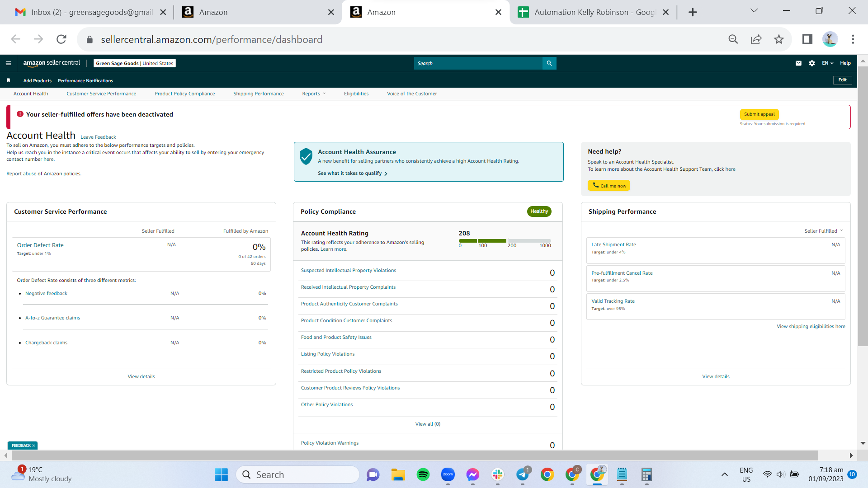The width and height of the screenshot is (868, 488).
Task: Click the Edit favorites bar button
Action: click(843, 80)
